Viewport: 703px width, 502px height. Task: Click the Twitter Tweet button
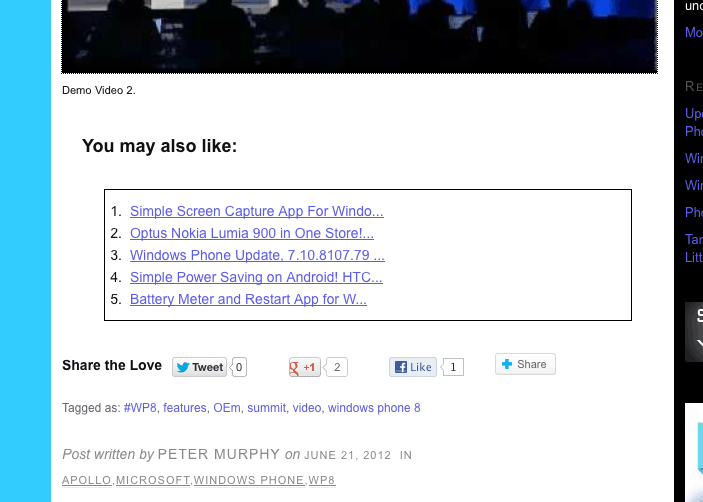tap(200, 367)
